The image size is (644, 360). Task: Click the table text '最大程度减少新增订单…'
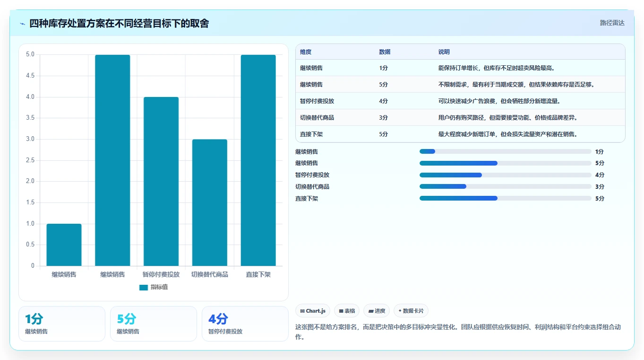click(509, 134)
